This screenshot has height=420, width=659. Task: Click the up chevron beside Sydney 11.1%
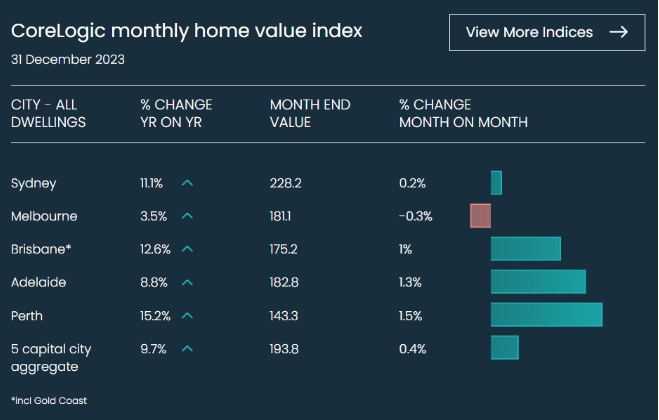pyautogui.click(x=187, y=183)
